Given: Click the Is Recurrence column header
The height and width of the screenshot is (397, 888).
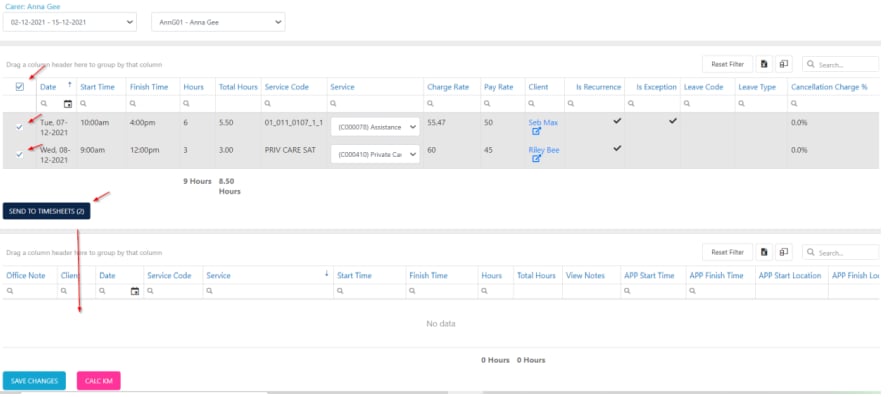Looking at the screenshot, I should (x=599, y=87).
